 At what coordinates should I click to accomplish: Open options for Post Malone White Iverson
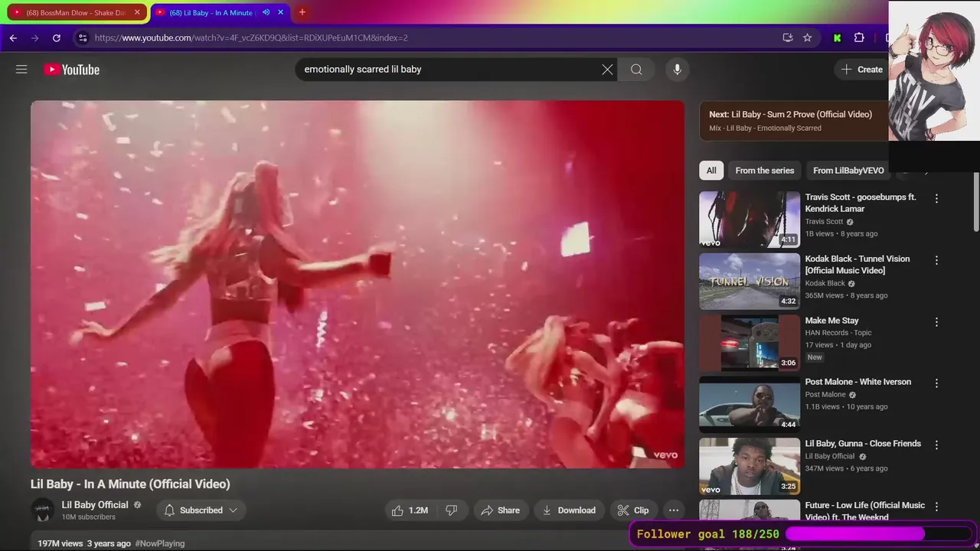click(936, 383)
